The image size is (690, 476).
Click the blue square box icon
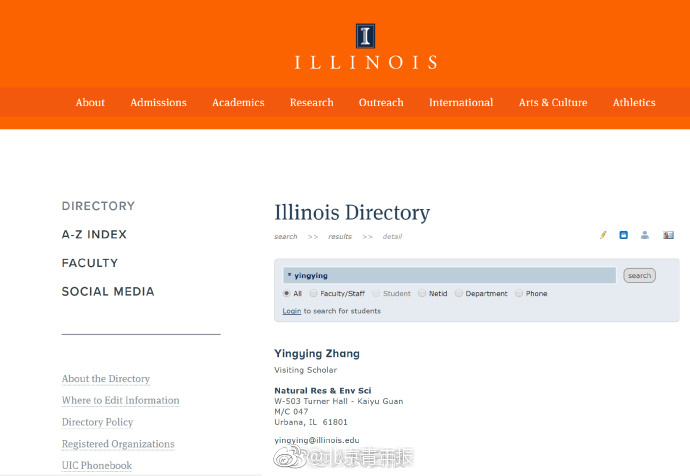tap(624, 235)
